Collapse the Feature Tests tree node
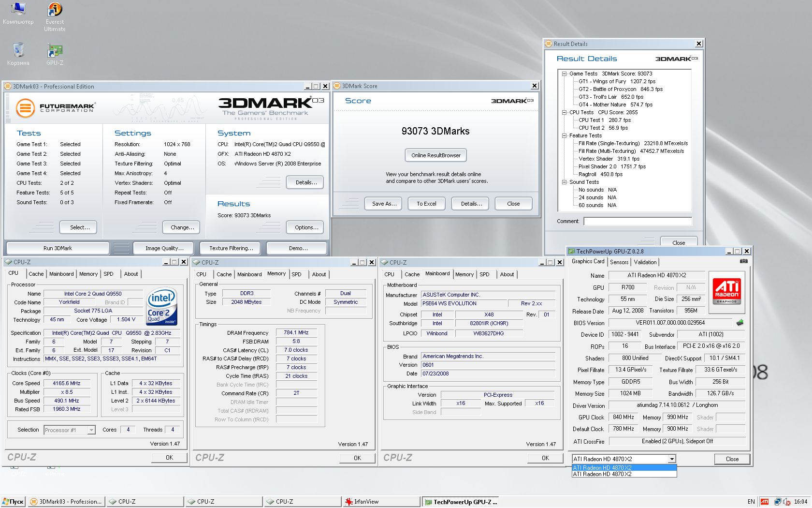The height and width of the screenshot is (508, 812). pyautogui.click(x=564, y=135)
